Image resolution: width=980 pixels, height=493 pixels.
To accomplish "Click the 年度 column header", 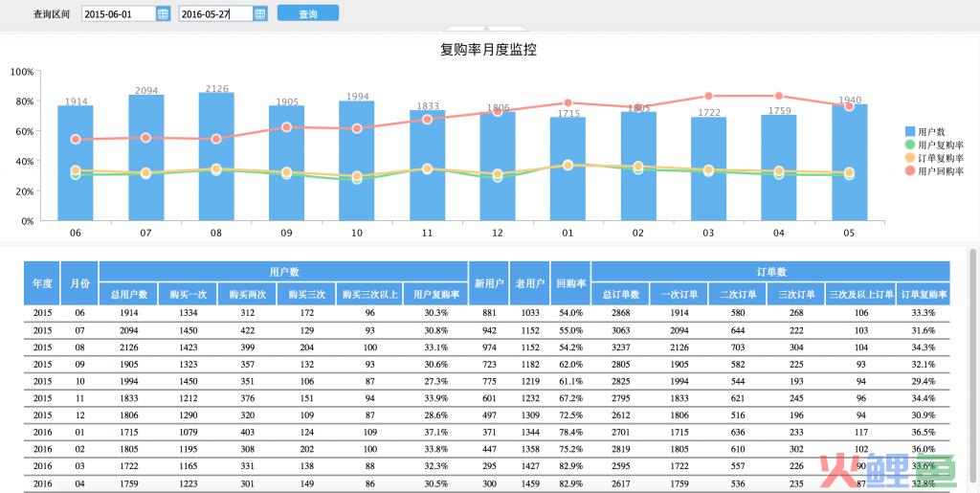I will (x=42, y=283).
